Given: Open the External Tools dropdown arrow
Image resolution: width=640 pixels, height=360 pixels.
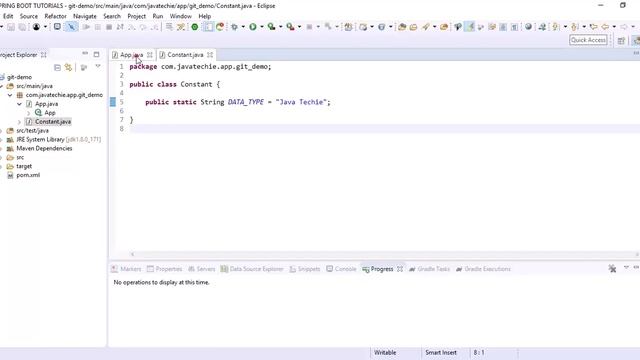Looking at the screenshot, I should tap(299, 27).
